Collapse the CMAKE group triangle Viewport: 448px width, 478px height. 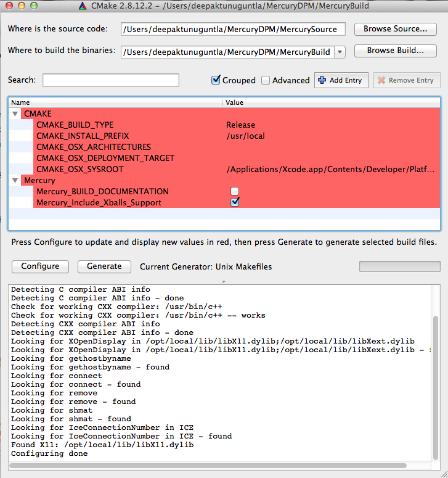[15, 113]
